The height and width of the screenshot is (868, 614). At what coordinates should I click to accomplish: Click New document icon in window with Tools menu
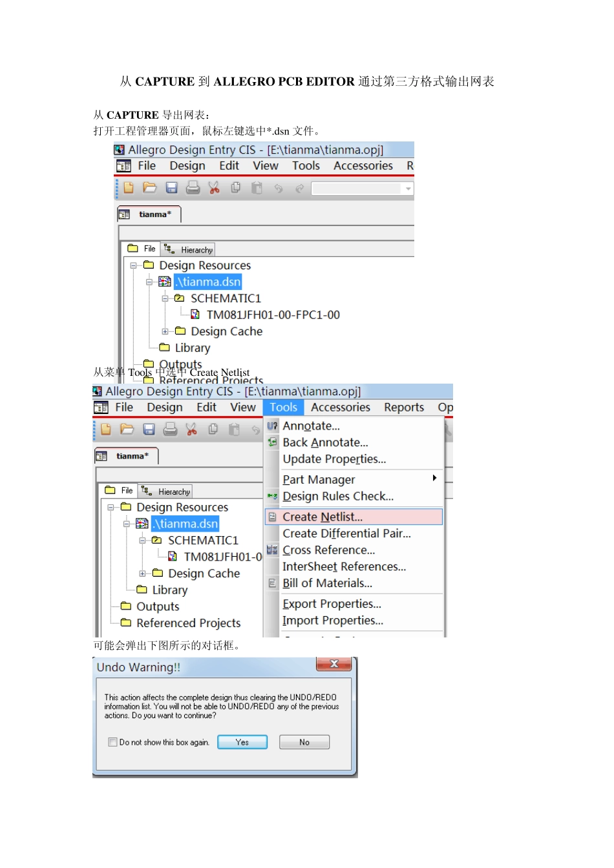pos(106,429)
